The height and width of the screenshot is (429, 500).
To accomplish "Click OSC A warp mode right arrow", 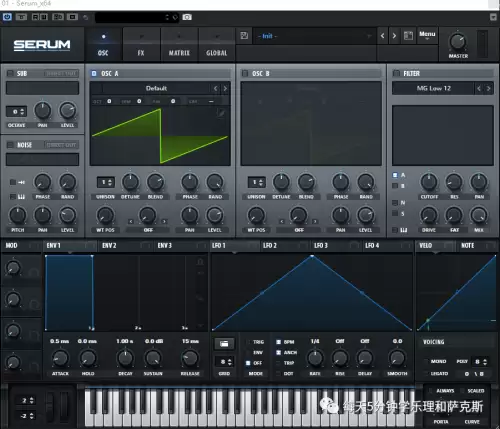I will 164,221.
